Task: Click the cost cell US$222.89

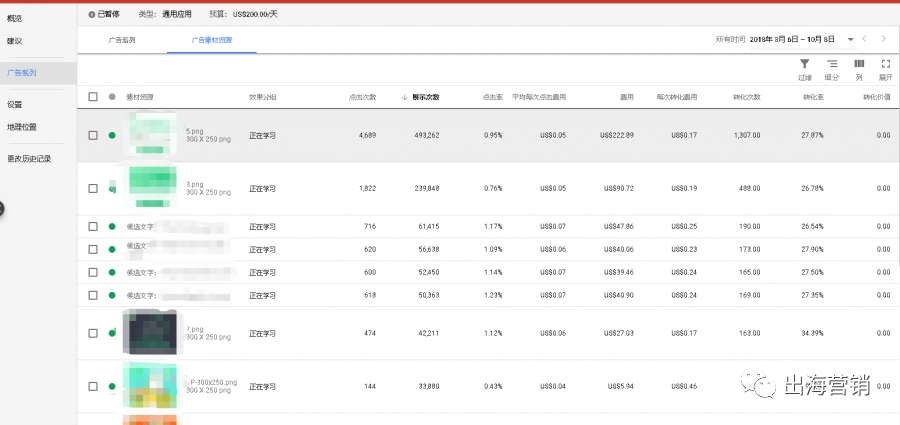Action: tap(617, 136)
